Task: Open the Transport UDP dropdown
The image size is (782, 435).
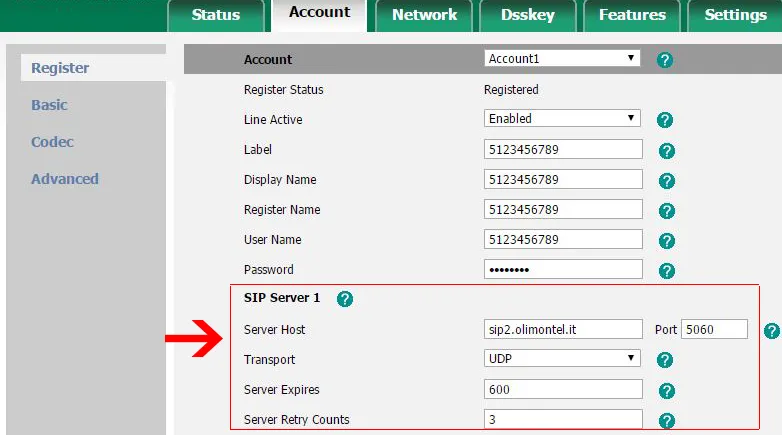Action: tap(561, 358)
